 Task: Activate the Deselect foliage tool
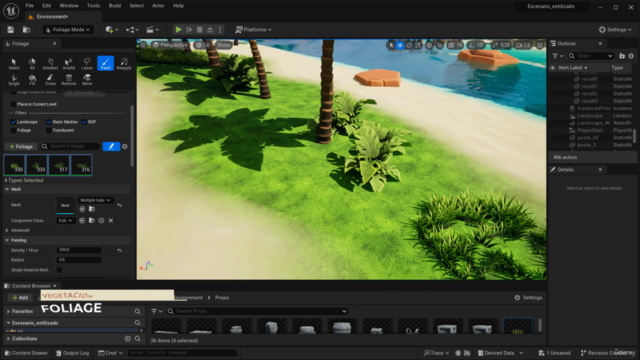50,64
